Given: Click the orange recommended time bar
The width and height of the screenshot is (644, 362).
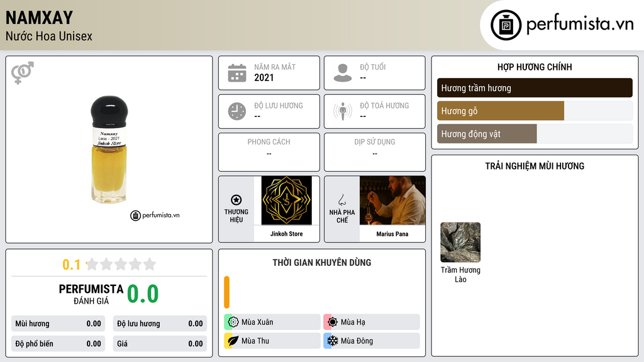Looking at the screenshot, I should click(226, 292).
